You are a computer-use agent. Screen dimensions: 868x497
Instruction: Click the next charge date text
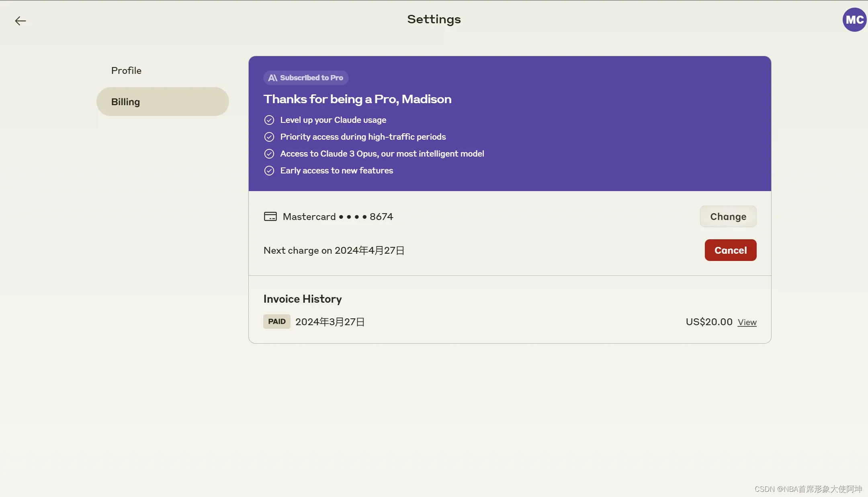pos(334,251)
